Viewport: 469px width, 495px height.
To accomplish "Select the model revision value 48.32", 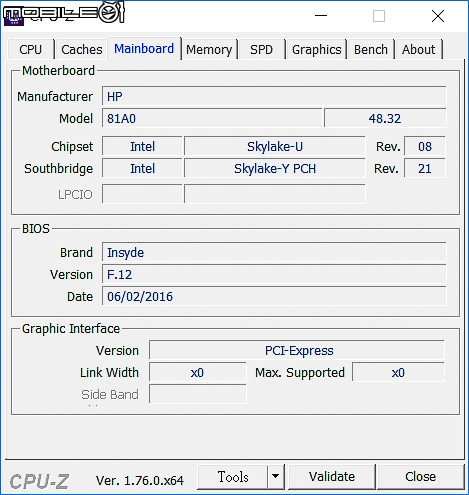I will point(385,118).
